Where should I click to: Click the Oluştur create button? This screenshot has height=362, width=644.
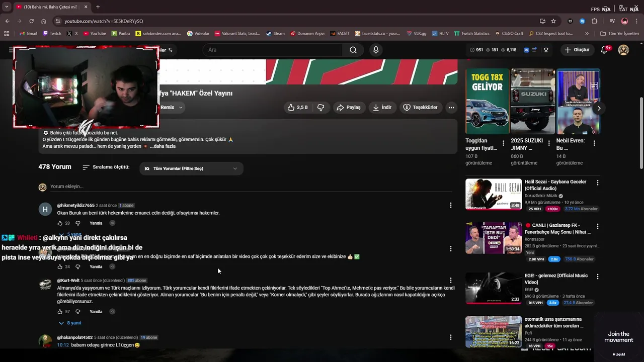point(577,50)
